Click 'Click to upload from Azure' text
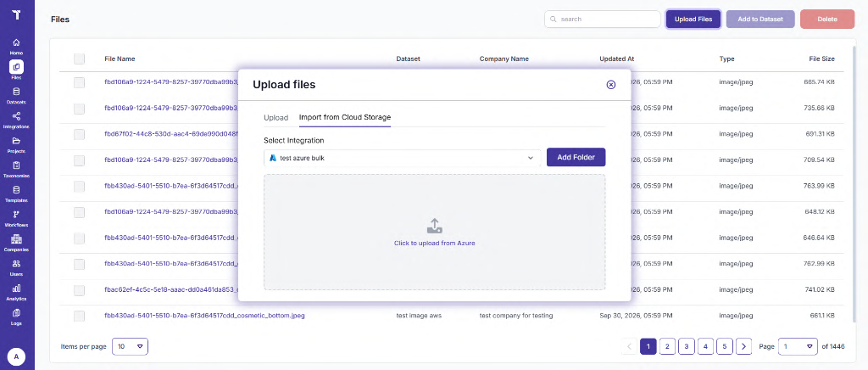 pos(435,244)
